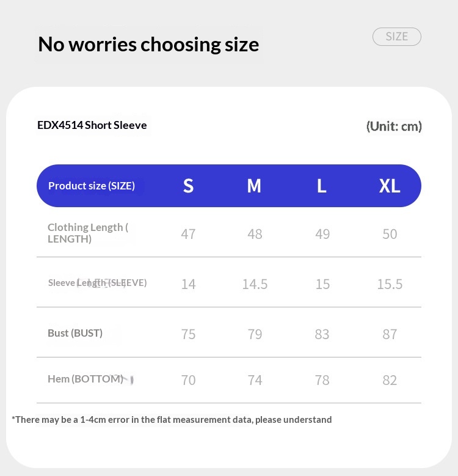Select the M hem value 74
Viewport: 458px width, 476px height.
click(x=255, y=380)
